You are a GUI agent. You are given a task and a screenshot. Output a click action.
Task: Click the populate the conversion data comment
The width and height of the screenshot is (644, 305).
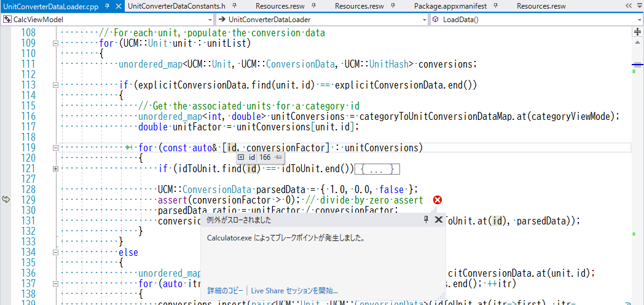pos(212,33)
